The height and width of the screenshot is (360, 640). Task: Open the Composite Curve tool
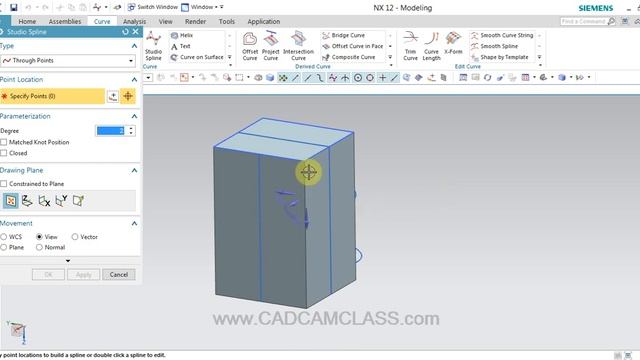tap(349, 58)
